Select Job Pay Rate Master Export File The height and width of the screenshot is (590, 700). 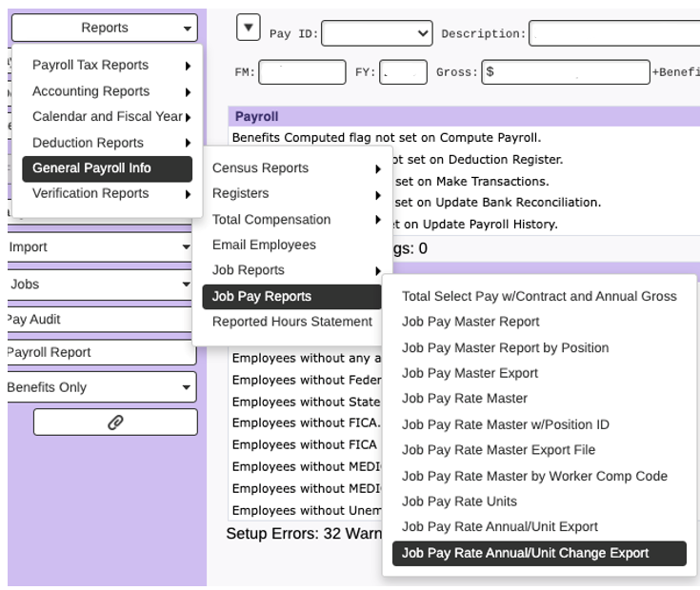539,450
